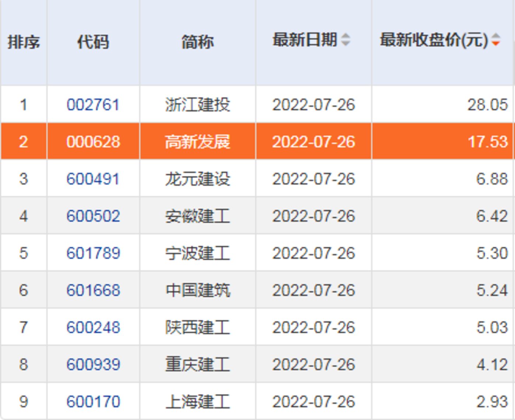The width and height of the screenshot is (515, 420).
Task: Open stock code 601789 link
Action: tap(93, 253)
